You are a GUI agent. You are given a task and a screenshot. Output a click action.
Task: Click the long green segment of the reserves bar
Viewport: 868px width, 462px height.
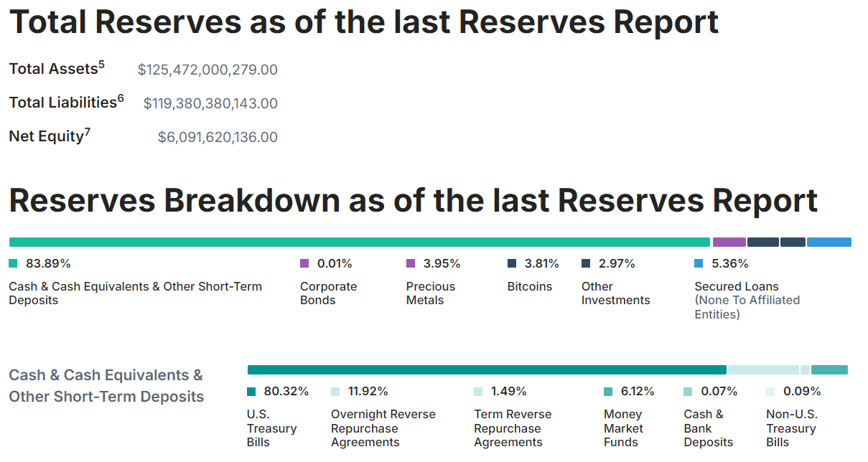tap(359, 242)
